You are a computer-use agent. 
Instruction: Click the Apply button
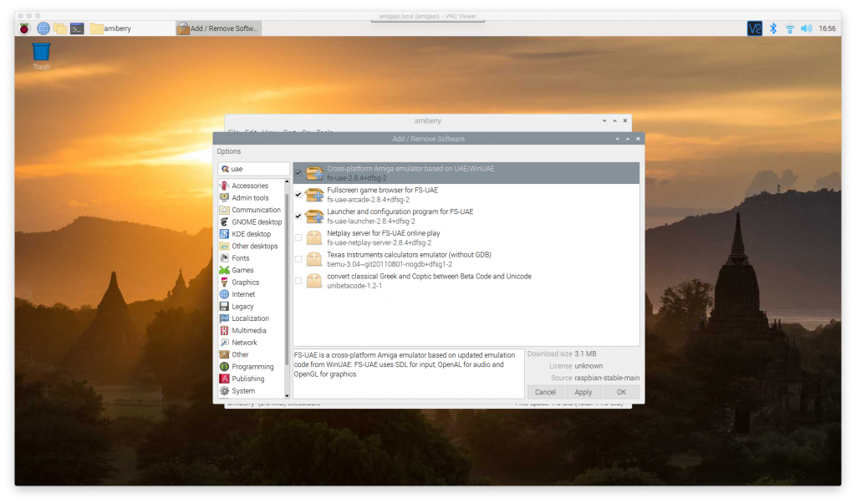[x=583, y=392]
